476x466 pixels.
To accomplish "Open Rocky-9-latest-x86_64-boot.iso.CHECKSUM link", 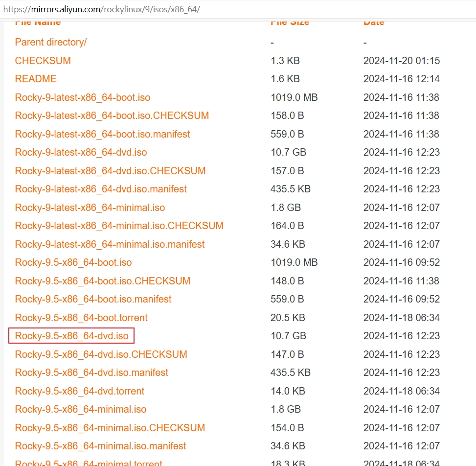I will 112,116.
